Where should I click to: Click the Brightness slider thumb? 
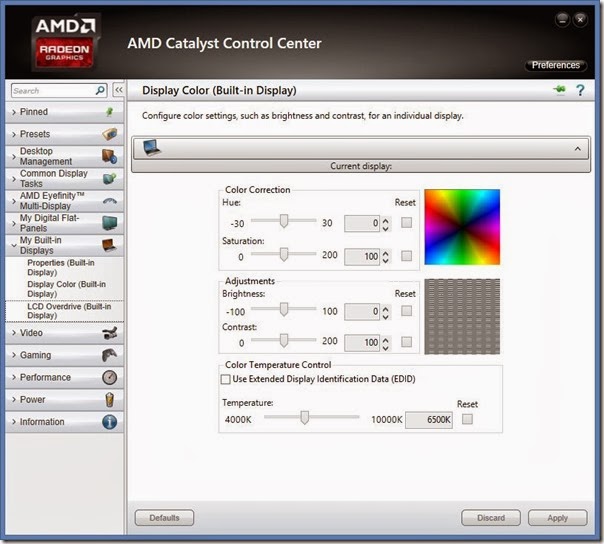tap(284, 309)
